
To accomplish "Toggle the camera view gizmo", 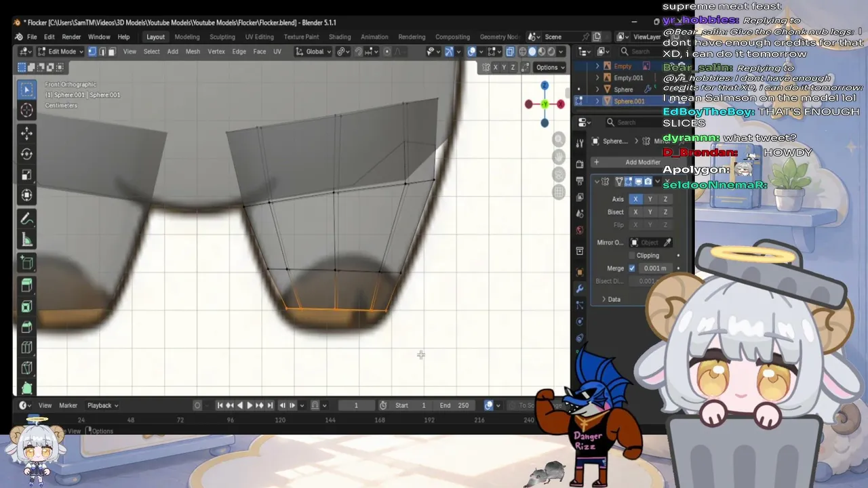I will pos(559,174).
